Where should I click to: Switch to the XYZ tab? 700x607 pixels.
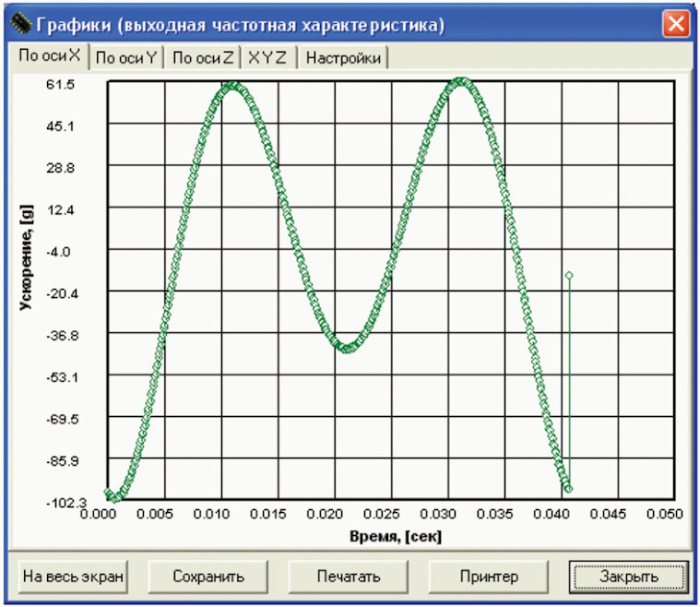pyautogui.click(x=267, y=58)
